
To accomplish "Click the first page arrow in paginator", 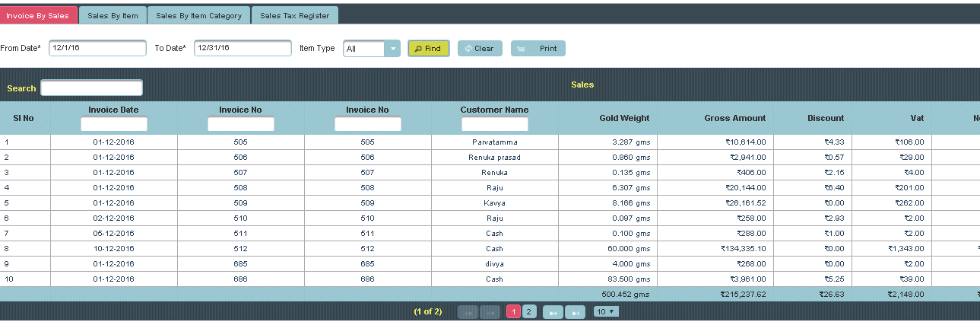I will click(468, 312).
